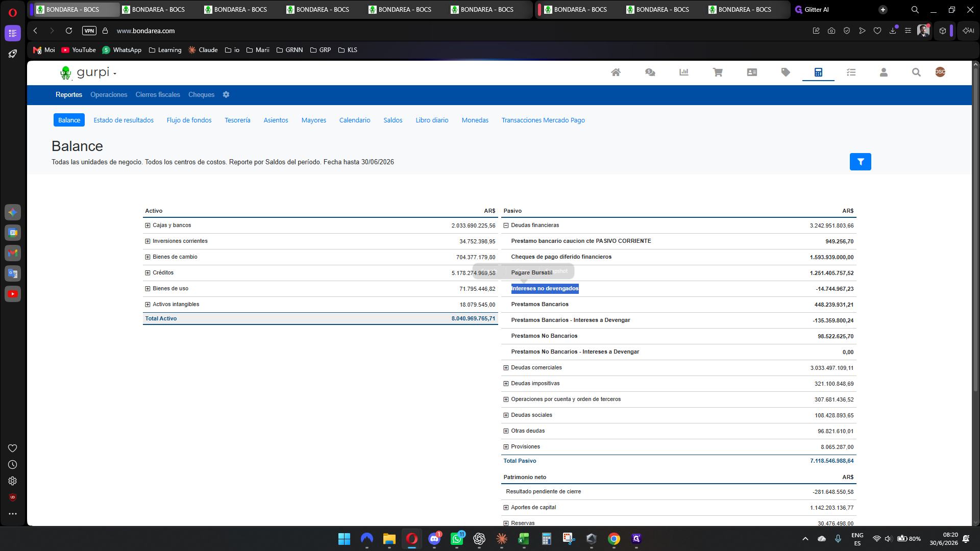The image size is (980, 551).
Task: Switch to Estado de resultados tab
Action: [x=124, y=120]
